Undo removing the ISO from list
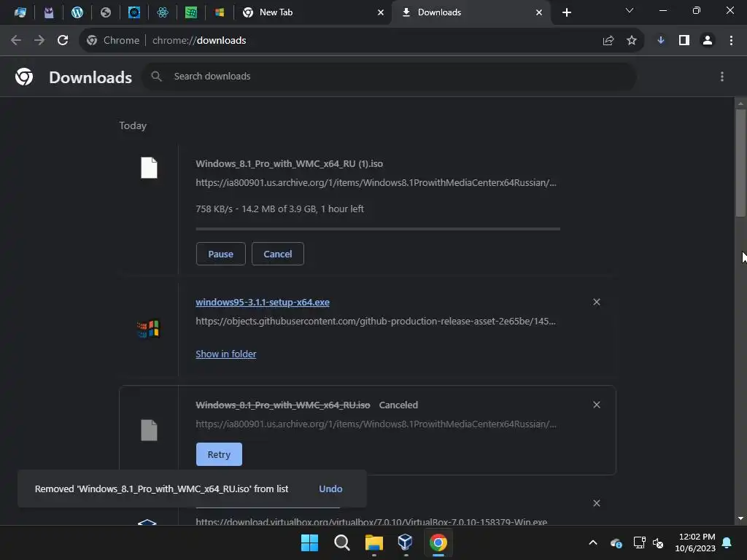This screenshot has height=560, width=747. click(330, 489)
